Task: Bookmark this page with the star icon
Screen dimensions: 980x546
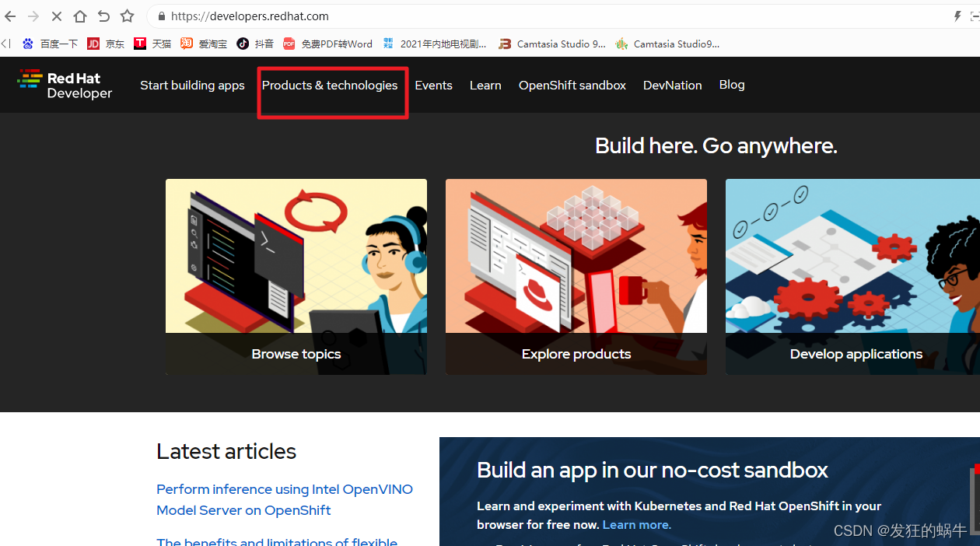Action: (128, 16)
